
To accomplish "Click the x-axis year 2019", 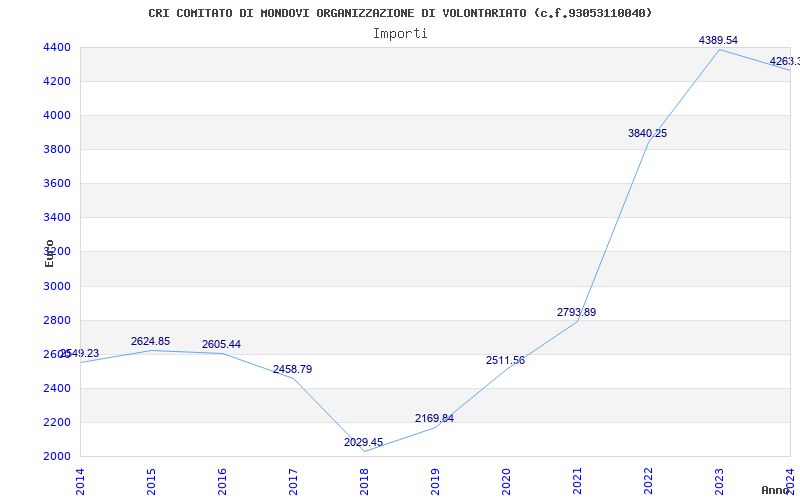I will [x=435, y=482].
